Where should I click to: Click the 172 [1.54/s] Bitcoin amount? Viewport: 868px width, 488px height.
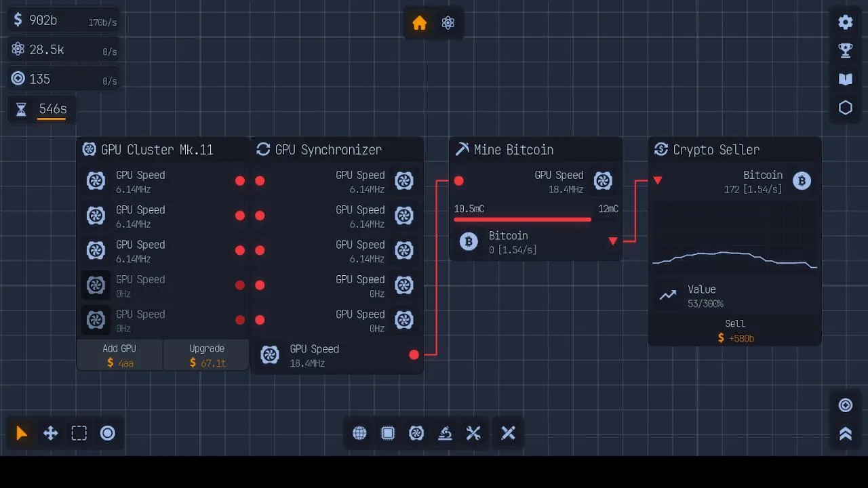pyautogui.click(x=753, y=190)
